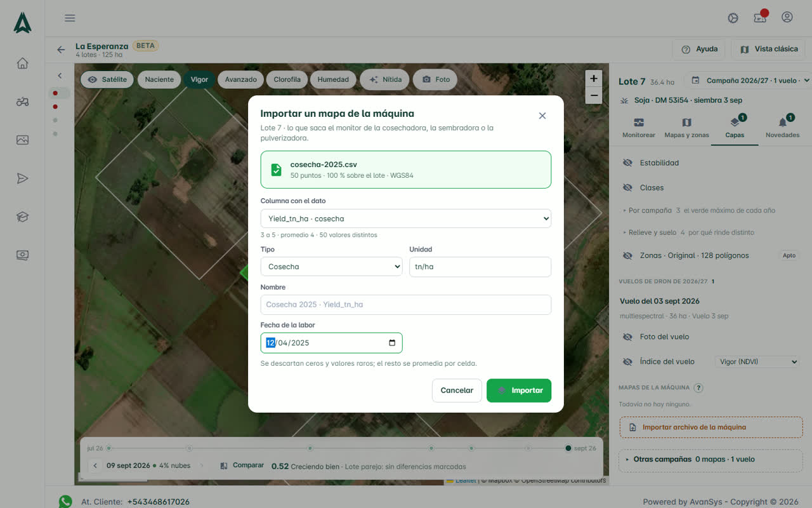Open the user profile icon
Screen dimensions: 812x508
coord(787,17)
